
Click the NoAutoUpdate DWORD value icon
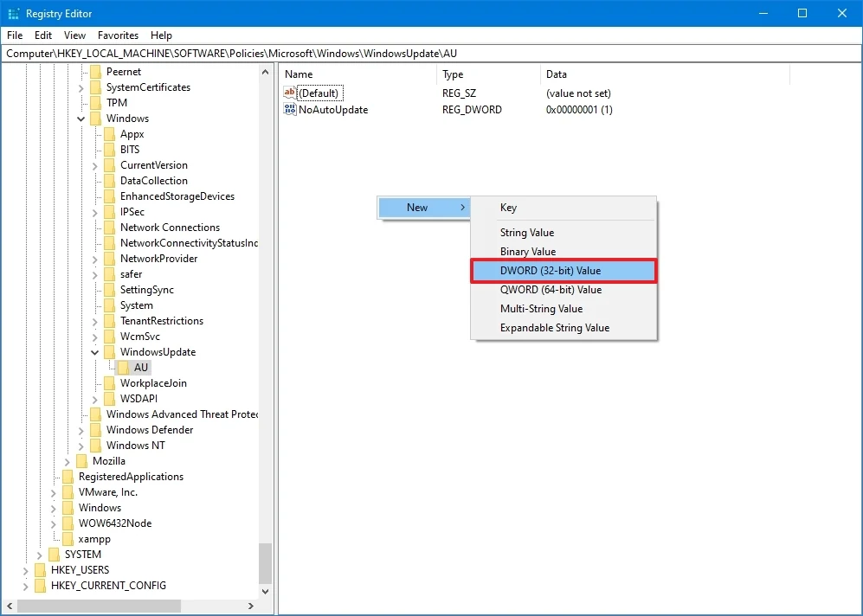289,109
